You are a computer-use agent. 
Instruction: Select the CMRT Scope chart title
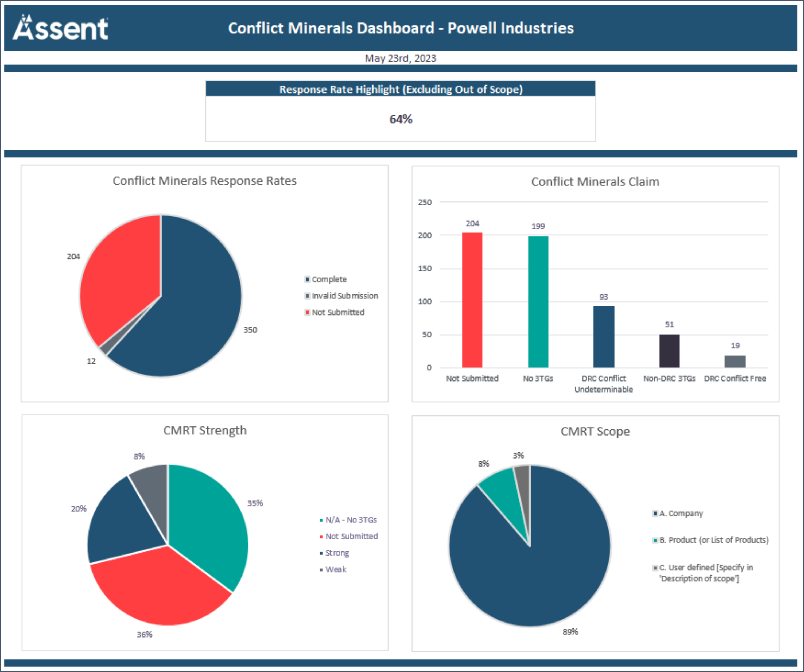595,431
